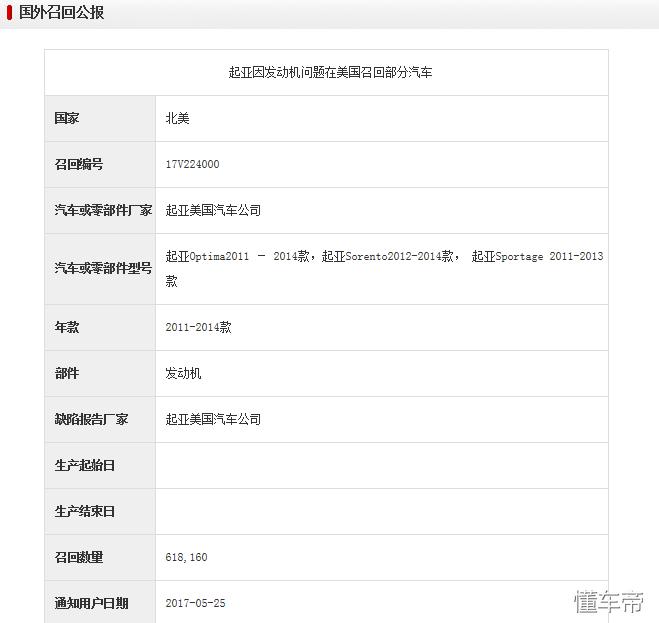
Task: Select 起亚美国汽车公司 in the 汽车或零部件厂家 row
Action: coord(213,210)
